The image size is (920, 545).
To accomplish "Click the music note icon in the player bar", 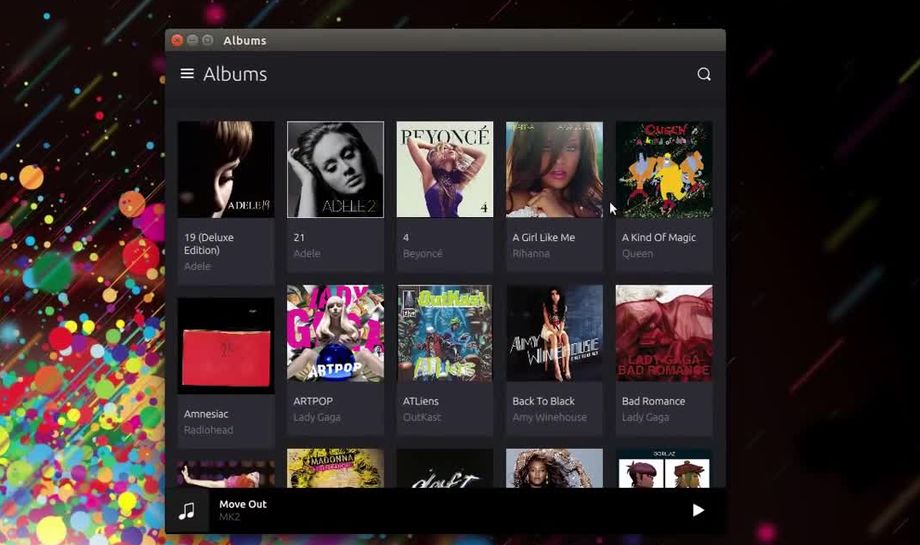I will (x=187, y=510).
